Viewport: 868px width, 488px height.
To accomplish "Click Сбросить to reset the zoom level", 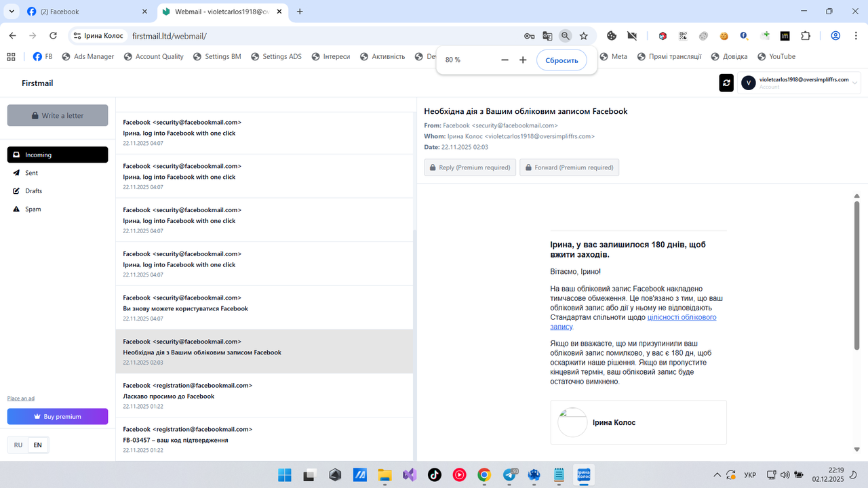I will click(x=561, y=60).
